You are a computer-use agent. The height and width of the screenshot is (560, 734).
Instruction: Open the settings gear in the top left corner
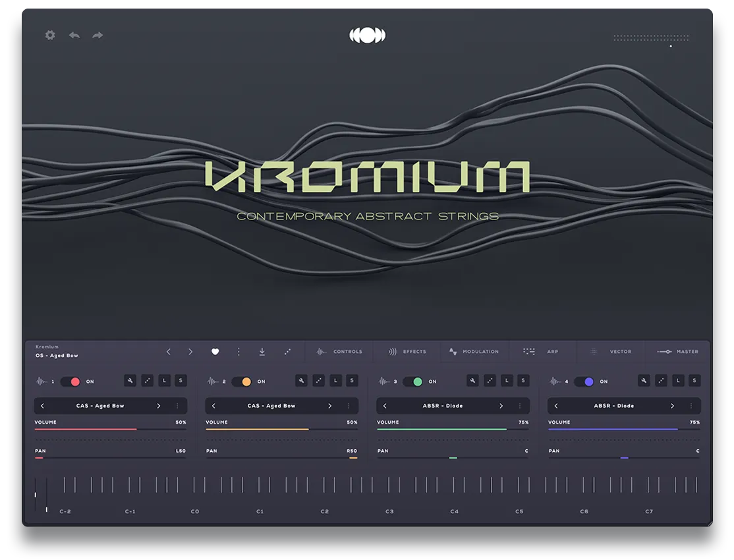(x=49, y=36)
